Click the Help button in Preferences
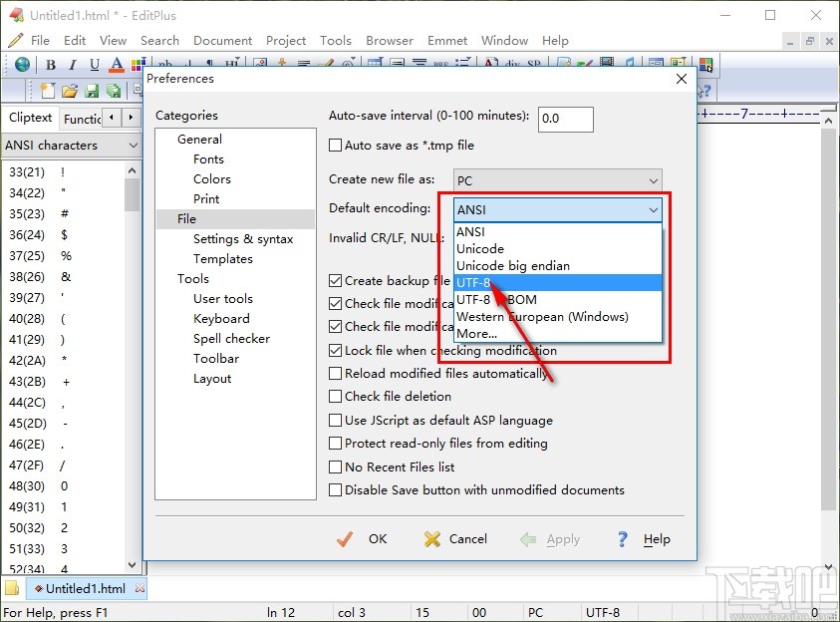This screenshot has width=840, height=622. pos(644,539)
